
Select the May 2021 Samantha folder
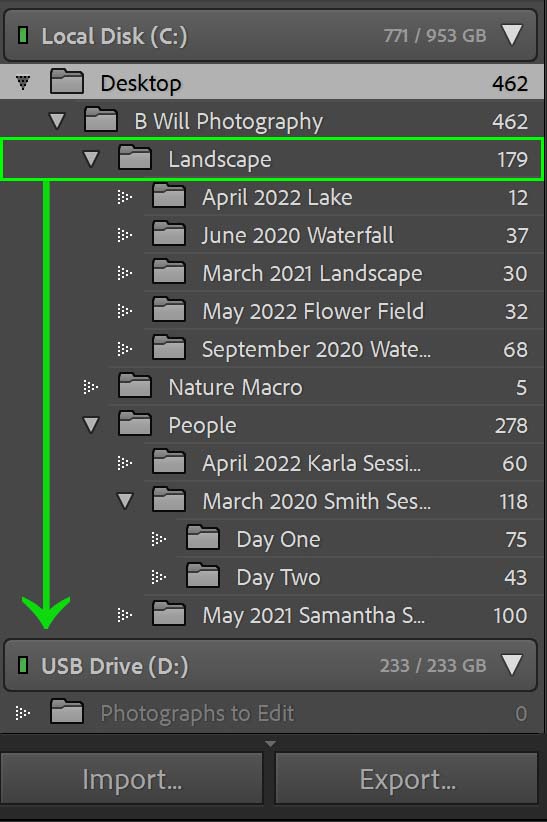344,615
